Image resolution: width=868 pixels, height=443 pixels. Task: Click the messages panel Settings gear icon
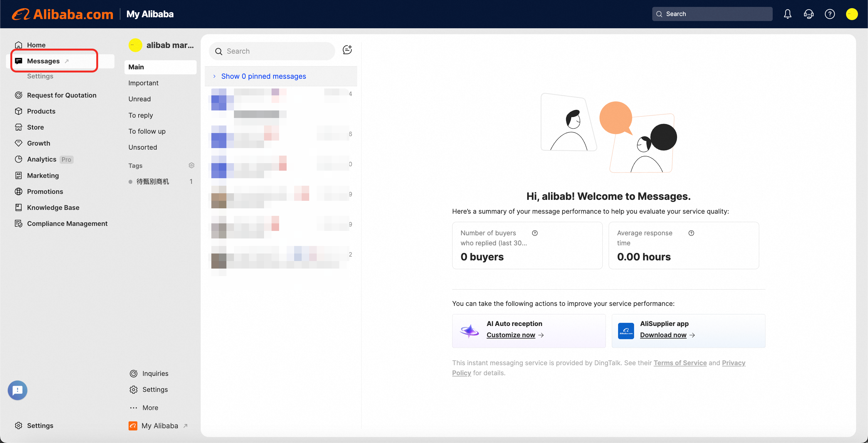pos(134,389)
